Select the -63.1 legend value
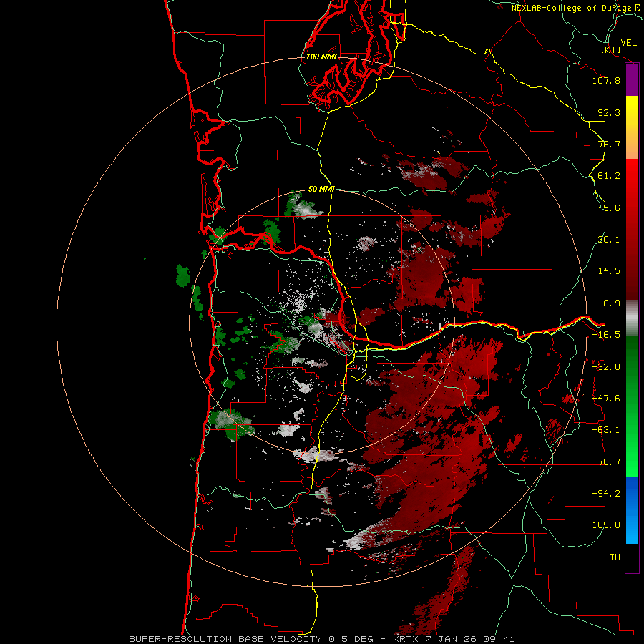Viewport: 644px width, 644px height. point(606,430)
